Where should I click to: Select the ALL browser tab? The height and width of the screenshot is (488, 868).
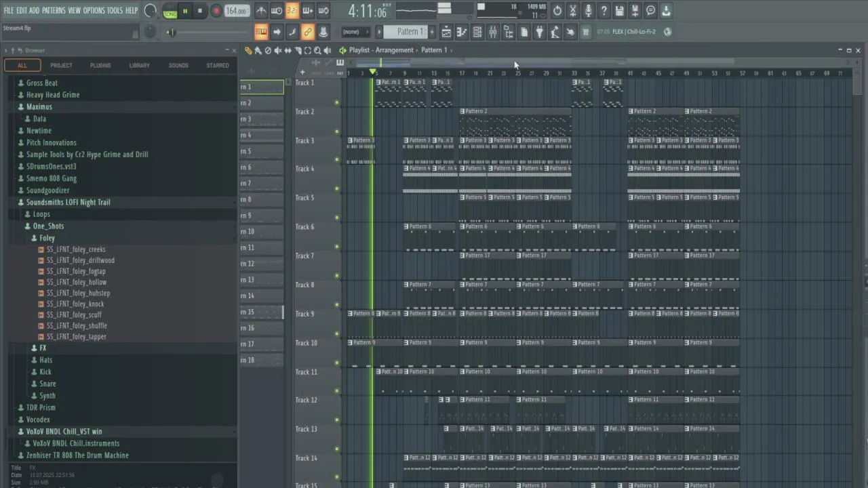(22, 66)
